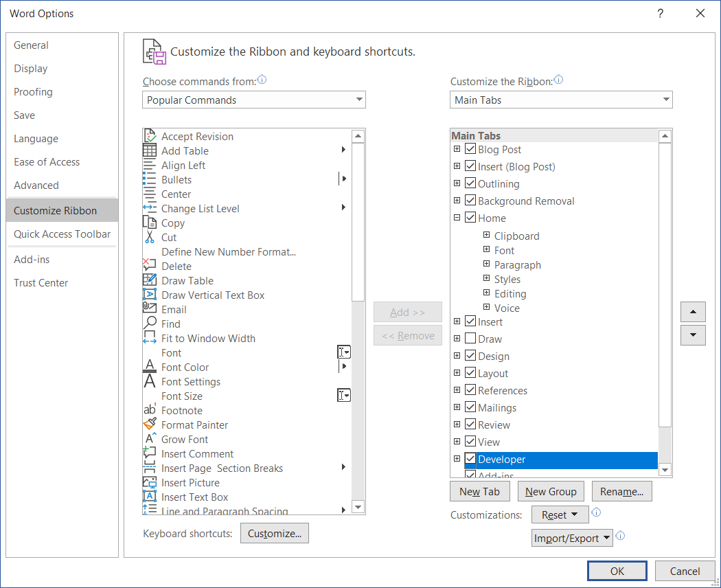Switch to the Proofing options category
Image resolution: width=721 pixels, height=588 pixels.
click(x=33, y=92)
